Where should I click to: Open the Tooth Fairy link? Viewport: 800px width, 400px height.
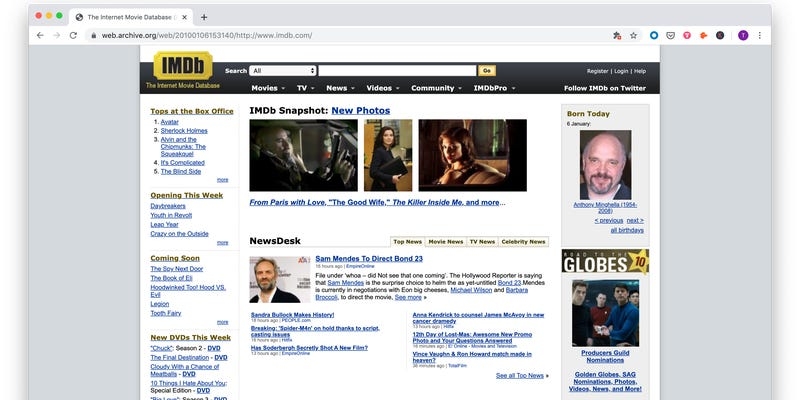tap(166, 313)
